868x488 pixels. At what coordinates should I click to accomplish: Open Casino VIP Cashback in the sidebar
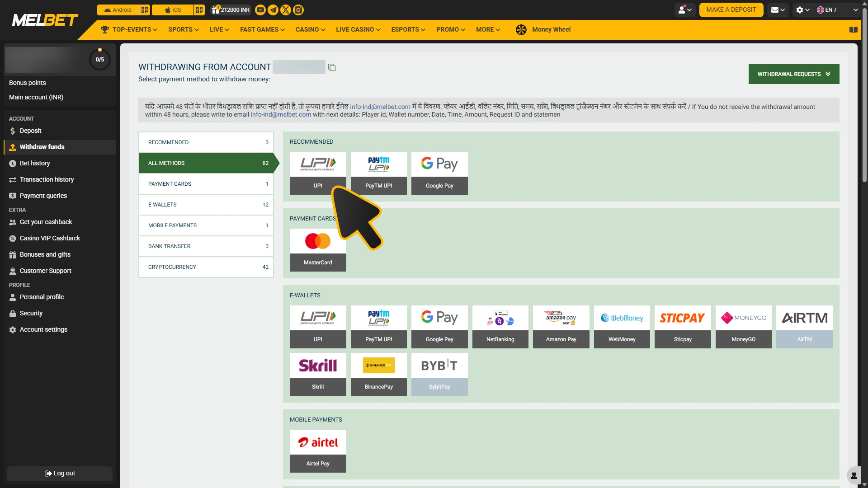[x=60, y=239]
